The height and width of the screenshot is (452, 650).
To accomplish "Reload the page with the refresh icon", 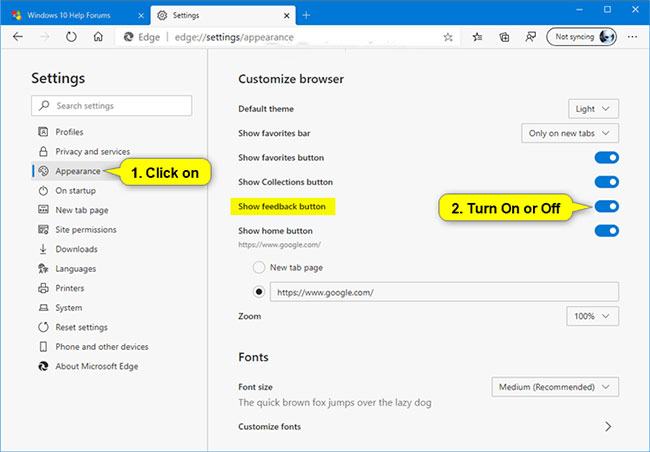I will point(71,37).
